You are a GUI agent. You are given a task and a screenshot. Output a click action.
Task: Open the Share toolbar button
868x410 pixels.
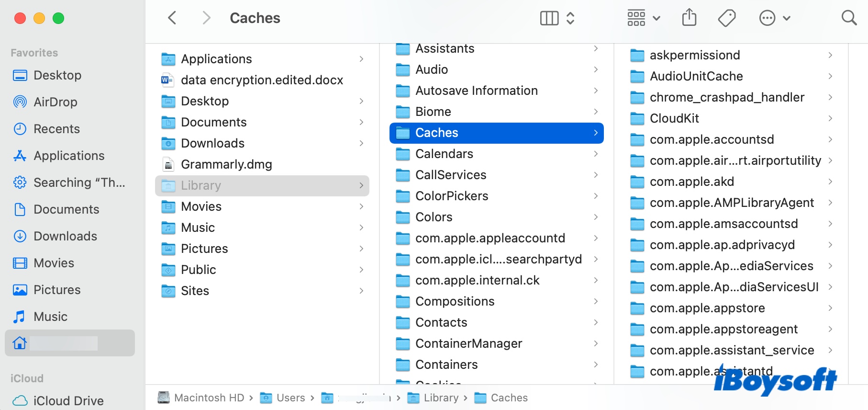click(x=689, y=18)
